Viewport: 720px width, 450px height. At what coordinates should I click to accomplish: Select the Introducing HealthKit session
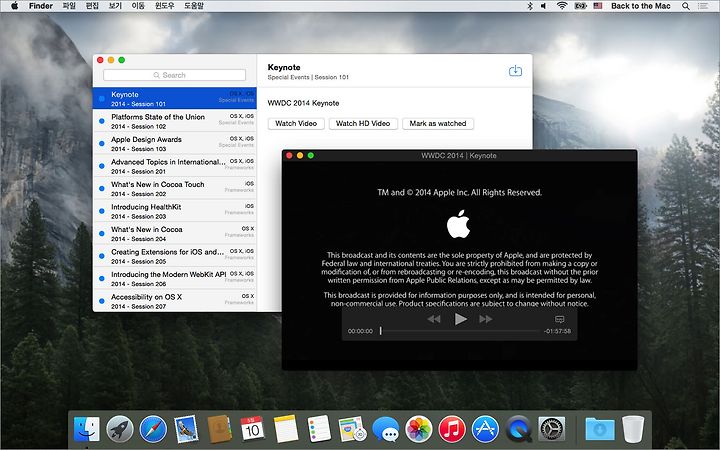(174, 211)
